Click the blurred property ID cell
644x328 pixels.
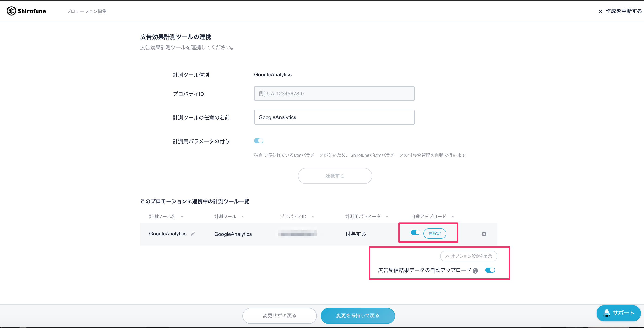tap(298, 234)
